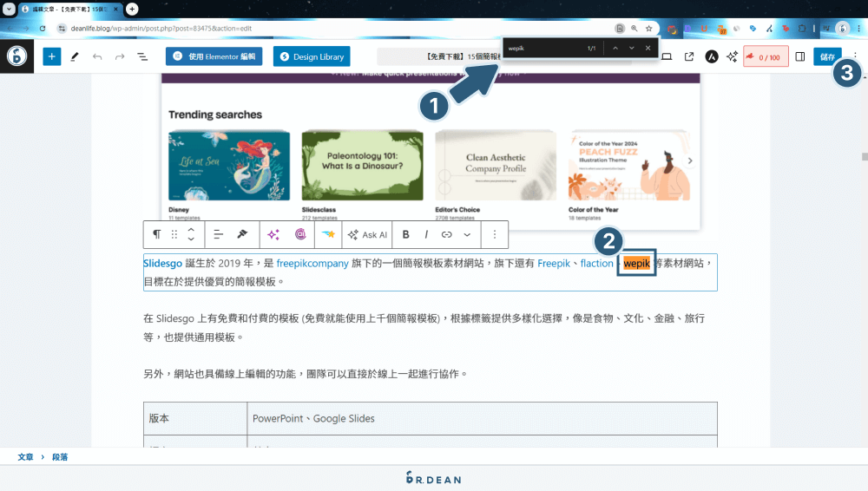868x491 pixels.
Task: Click the freepikcompany link
Action: click(312, 263)
